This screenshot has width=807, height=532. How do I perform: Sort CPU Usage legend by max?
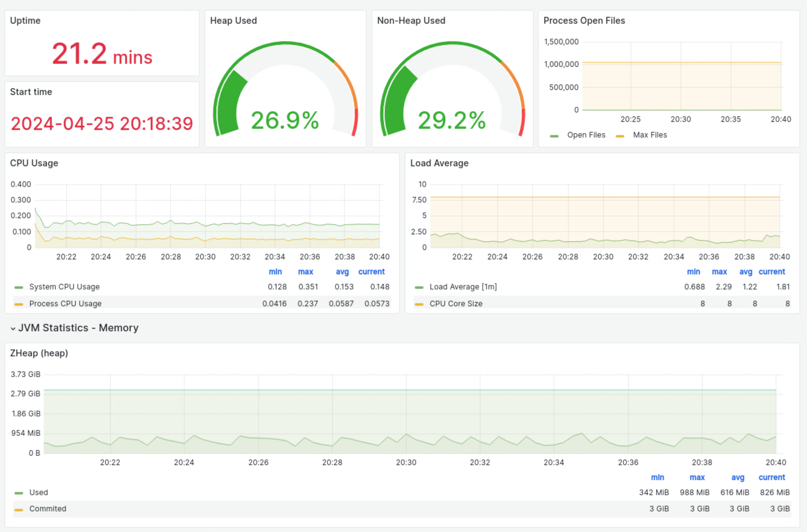(305, 271)
